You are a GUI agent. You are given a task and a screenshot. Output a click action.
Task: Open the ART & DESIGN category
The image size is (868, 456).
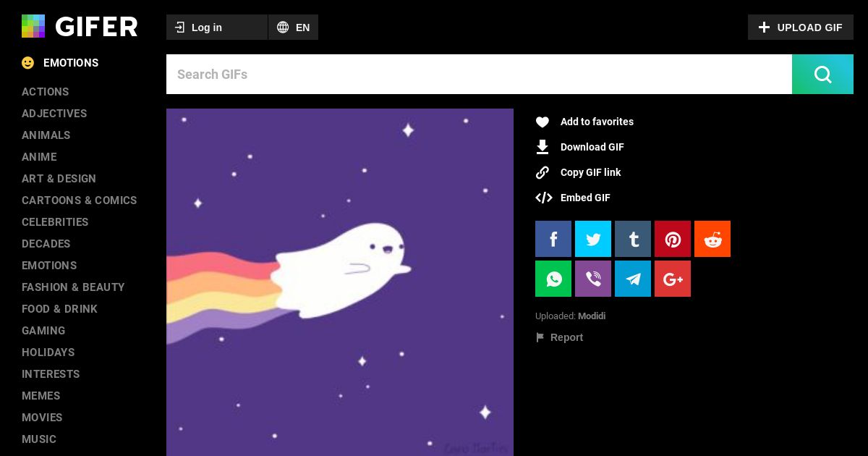[59, 179]
